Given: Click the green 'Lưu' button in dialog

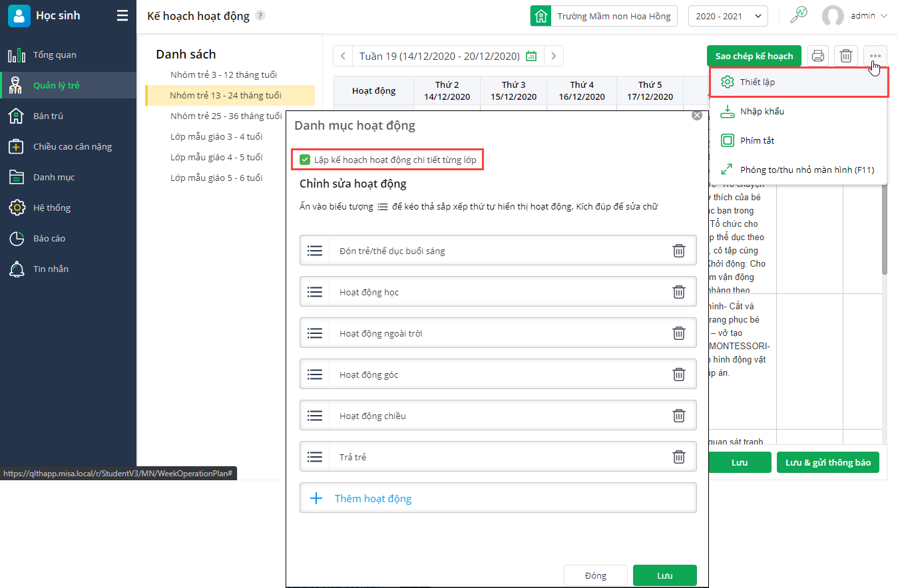Looking at the screenshot, I should pos(664,575).
